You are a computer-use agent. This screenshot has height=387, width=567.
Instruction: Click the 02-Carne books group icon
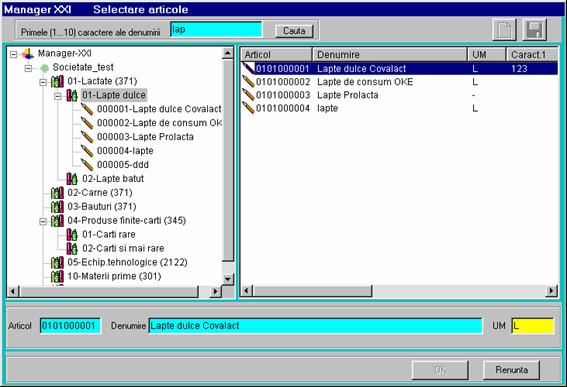(x=57, y=193)
